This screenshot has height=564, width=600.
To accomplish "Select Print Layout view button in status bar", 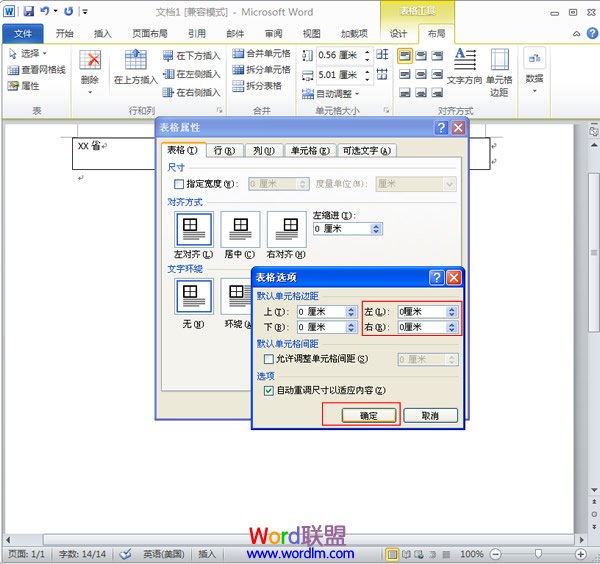I will point(391,554).
